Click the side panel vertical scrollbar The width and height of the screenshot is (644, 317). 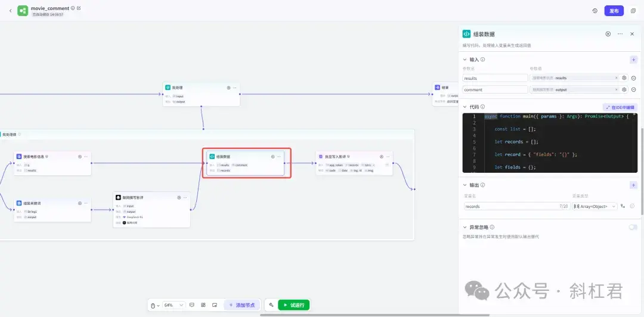[642, 172]
